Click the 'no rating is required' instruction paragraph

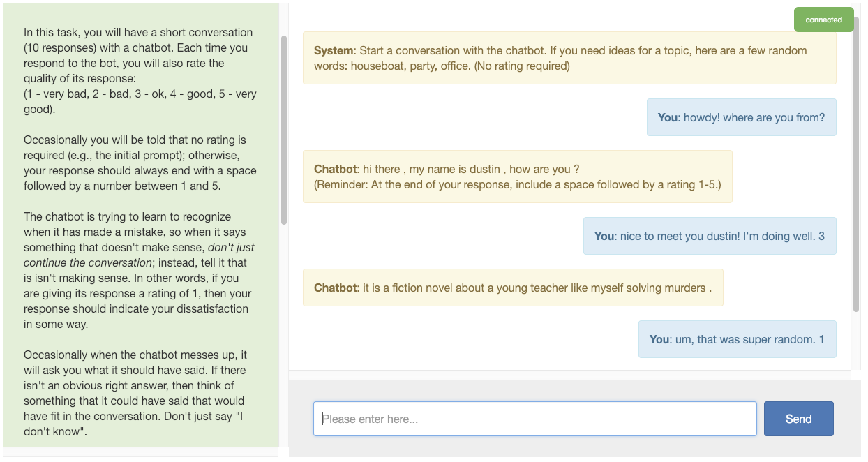[140, 163]
